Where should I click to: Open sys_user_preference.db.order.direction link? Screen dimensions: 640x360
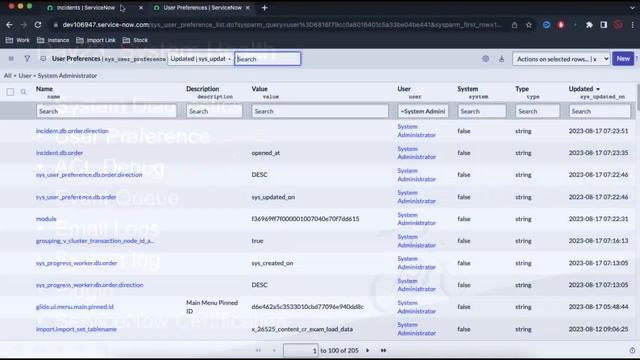[89, 175]
